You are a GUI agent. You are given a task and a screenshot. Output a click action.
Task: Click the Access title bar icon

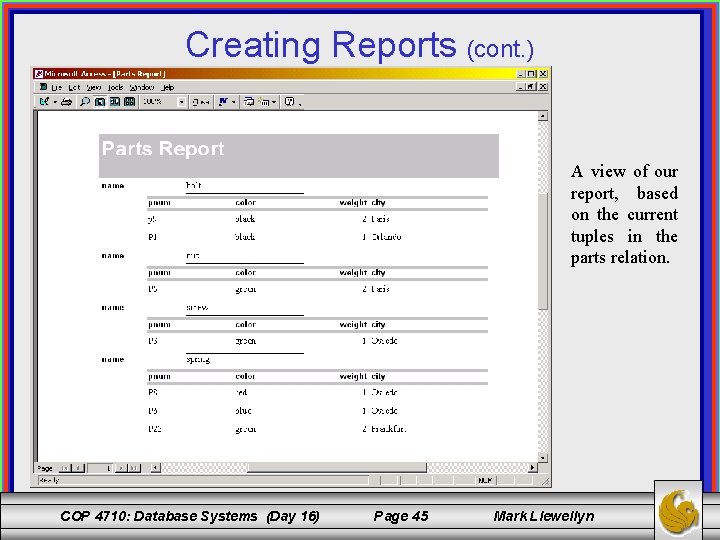pos(39,73)
